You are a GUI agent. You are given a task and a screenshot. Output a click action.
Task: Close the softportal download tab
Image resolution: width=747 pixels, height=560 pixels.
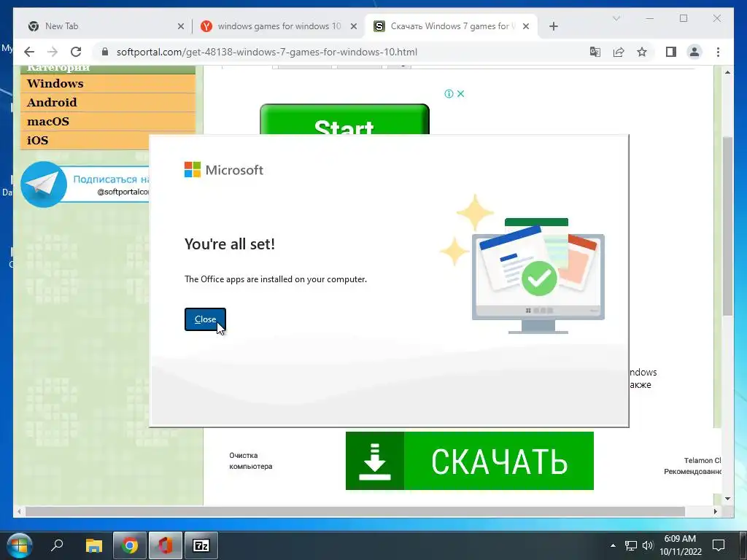(x=525, y=26)
